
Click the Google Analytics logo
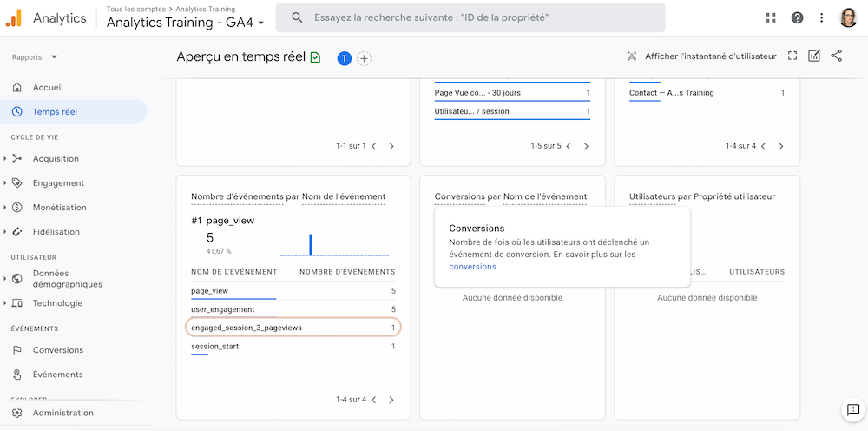14,18
